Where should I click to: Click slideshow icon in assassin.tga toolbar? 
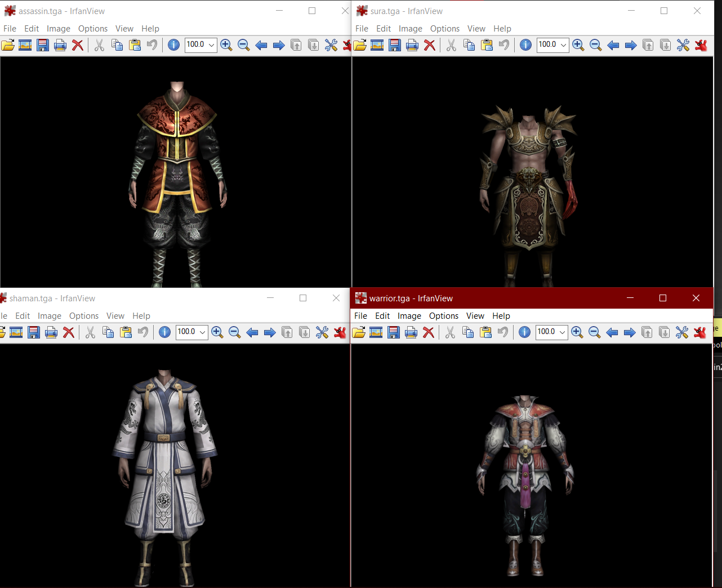25,45
